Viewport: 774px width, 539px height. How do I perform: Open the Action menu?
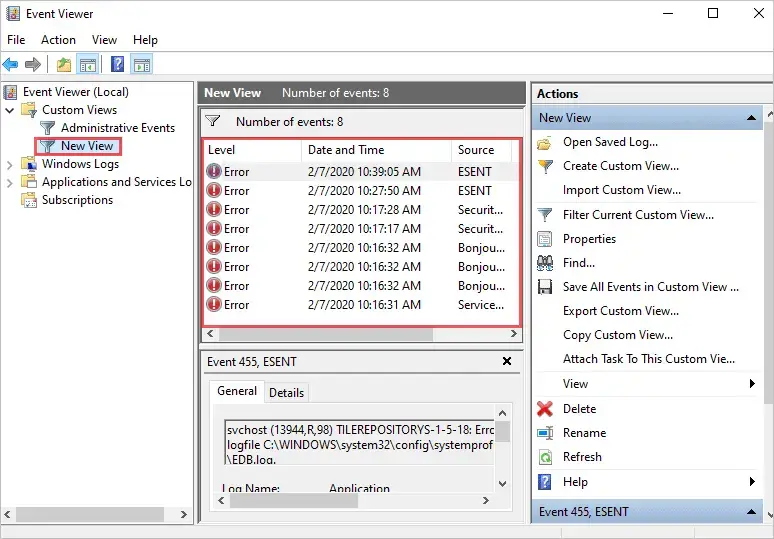click(58, 40)
